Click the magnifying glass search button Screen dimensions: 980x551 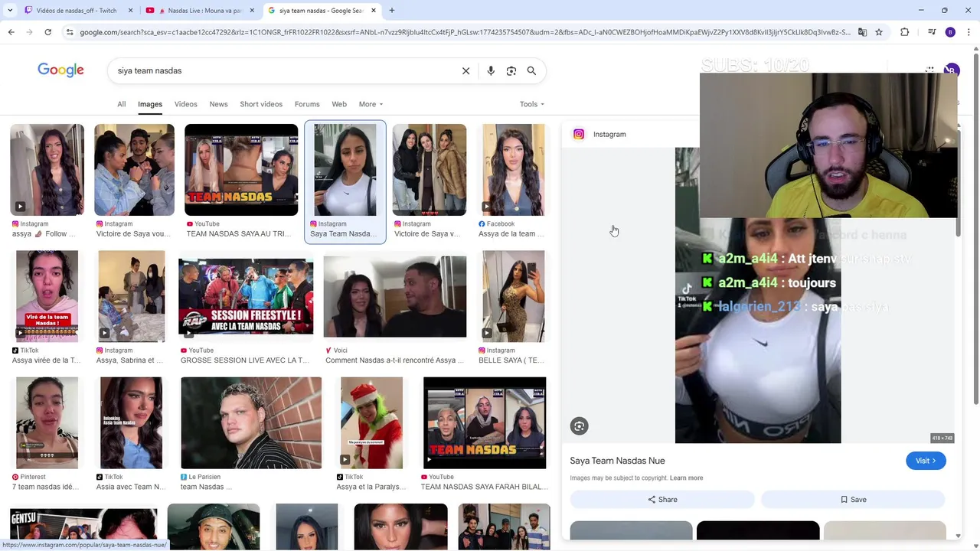coord(531,70)
